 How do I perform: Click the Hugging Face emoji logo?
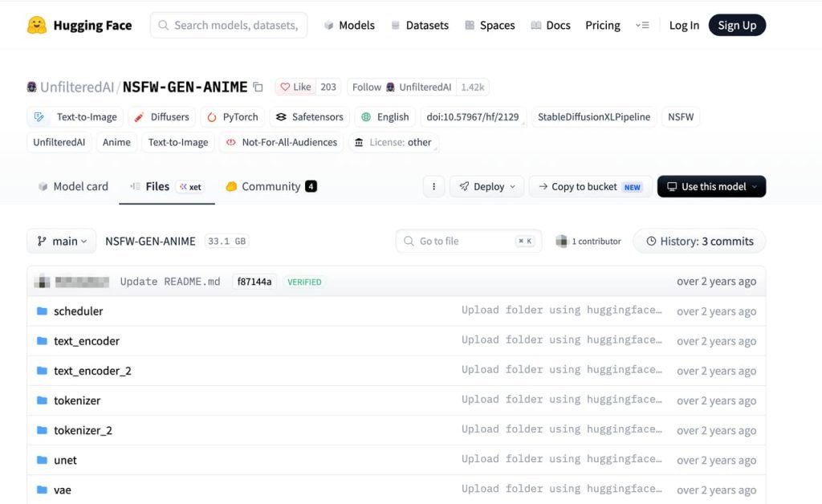[x=37, y=25]
